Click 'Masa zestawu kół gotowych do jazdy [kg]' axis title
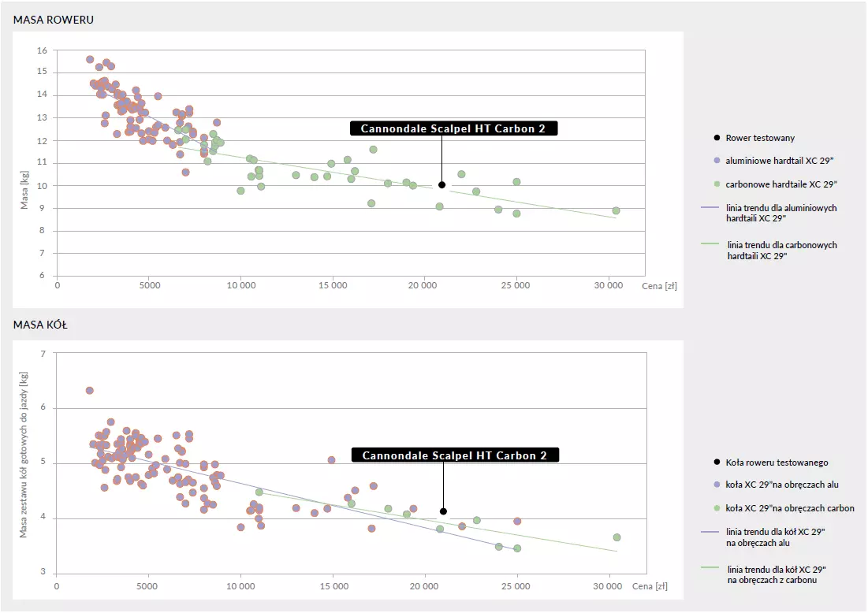868x613 pixels. click(24, 455)
